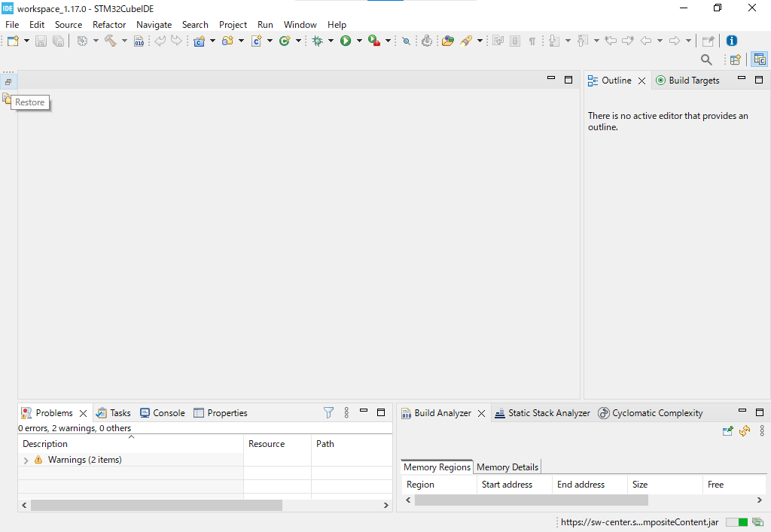Open the Run dropdown arrow
This screenshot has height=532, width=771.
click(x=359, y=41)
